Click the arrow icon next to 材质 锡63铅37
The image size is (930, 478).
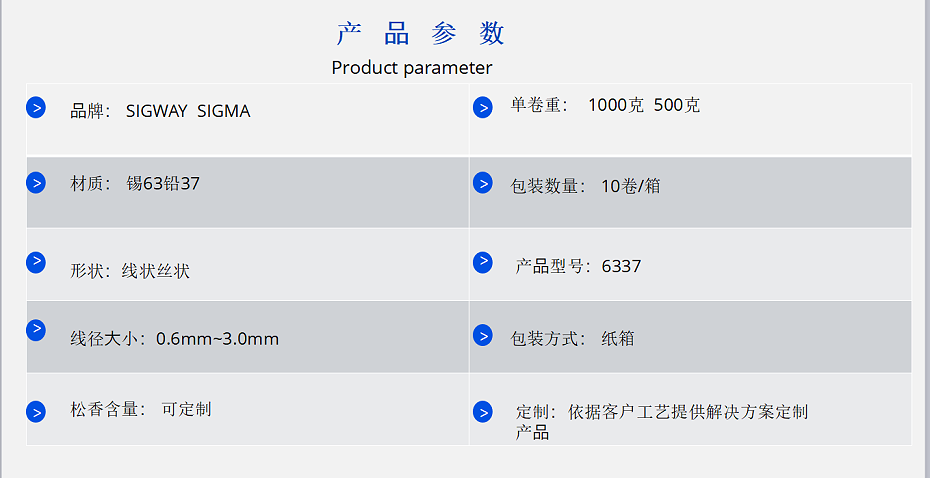[x=36, y=183]
